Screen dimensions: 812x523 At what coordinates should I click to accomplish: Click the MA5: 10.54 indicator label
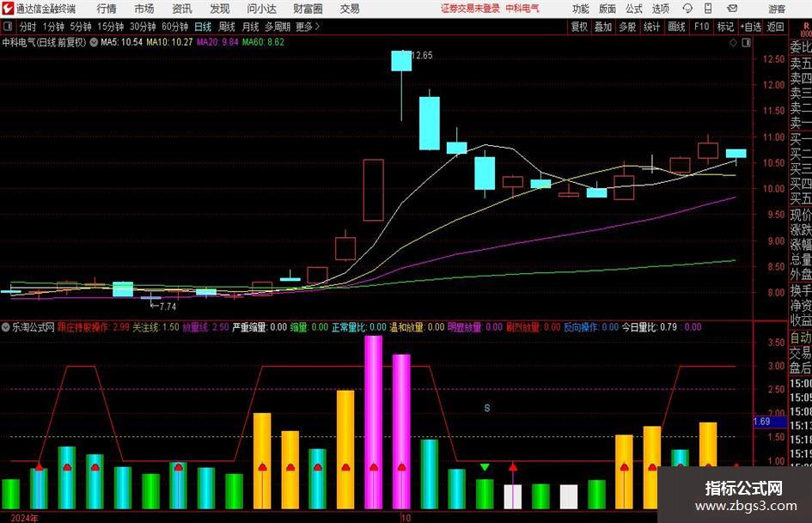(x=121, y=42)
